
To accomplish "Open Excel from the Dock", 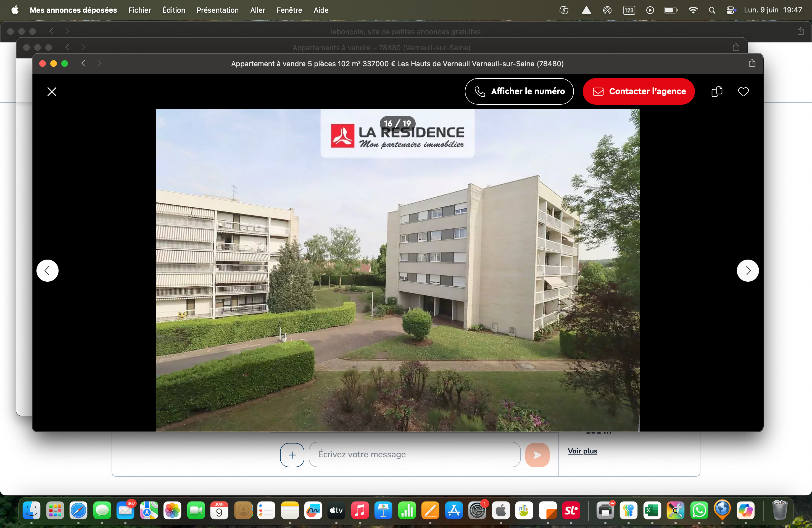I will [652, 510].
